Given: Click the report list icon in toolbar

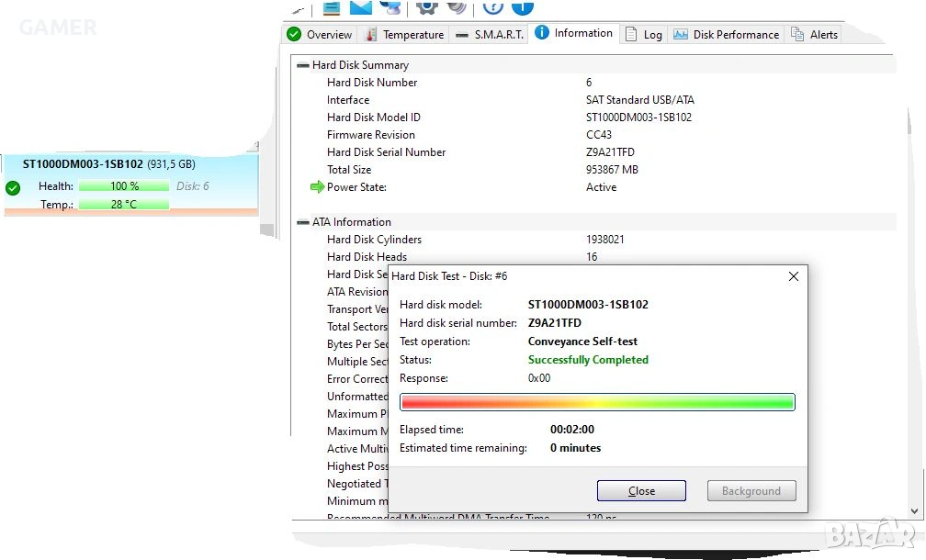Looking at the screenshot, I should [x=331, y=6].
